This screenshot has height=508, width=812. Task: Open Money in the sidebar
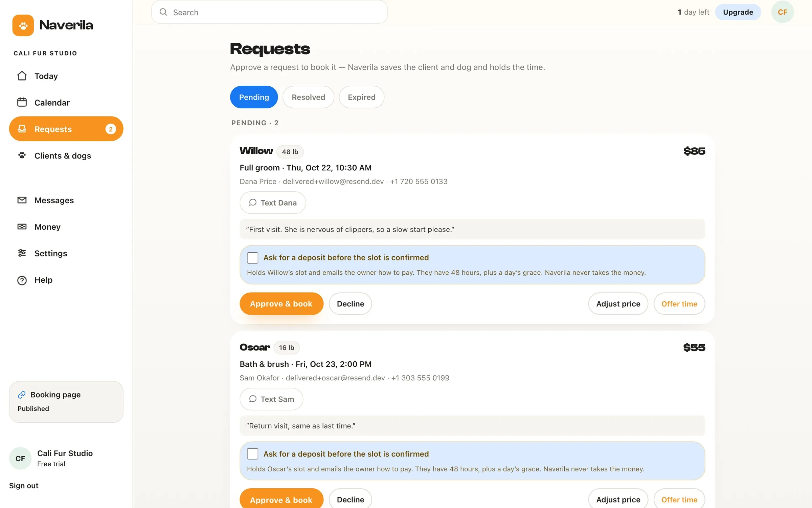tap(66, 227)
